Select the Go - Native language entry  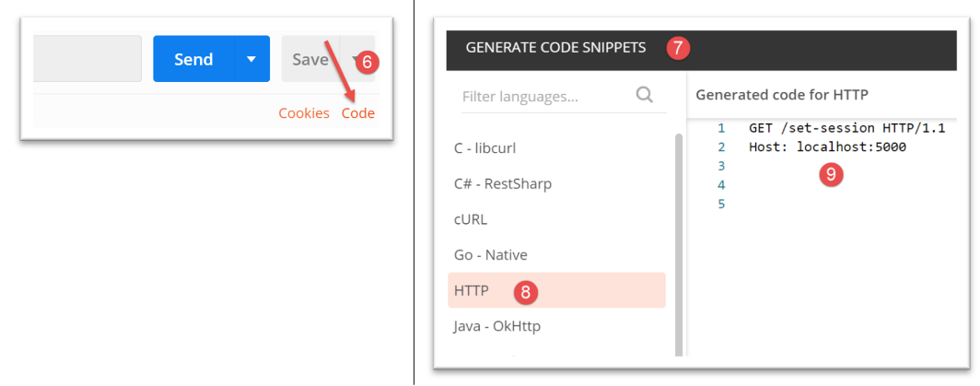pos(490,254)
